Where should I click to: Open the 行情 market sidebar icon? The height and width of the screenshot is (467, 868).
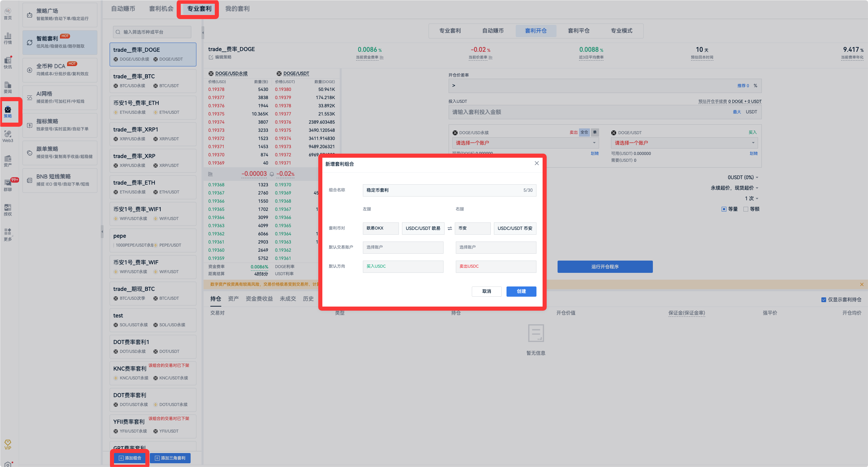pos(7,38)
